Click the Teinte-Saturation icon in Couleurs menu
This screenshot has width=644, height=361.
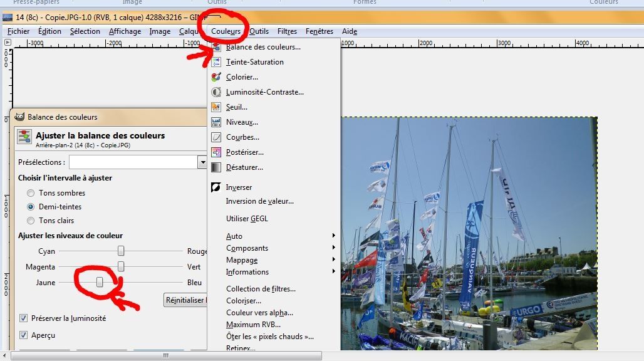click(x=216, y=62)
